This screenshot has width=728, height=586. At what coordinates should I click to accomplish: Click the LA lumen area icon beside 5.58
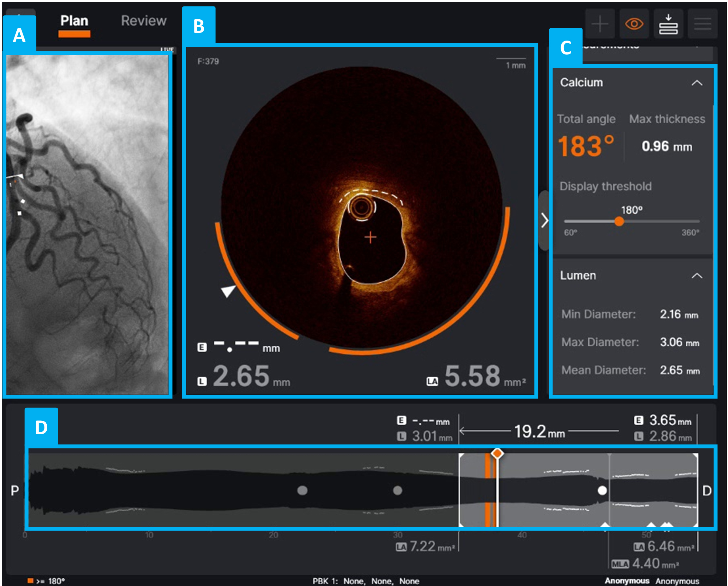432,382
